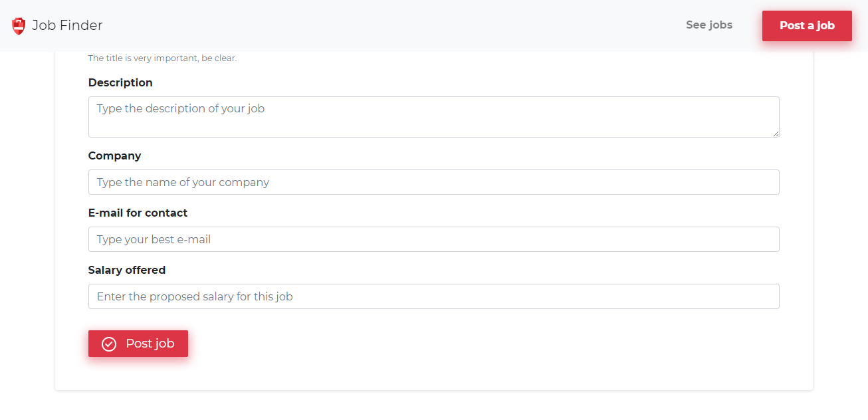The width and height of the screenshot is (868, 420).
Task: Click the Job Finder shield logo icon
Action: tap(19, 26)
